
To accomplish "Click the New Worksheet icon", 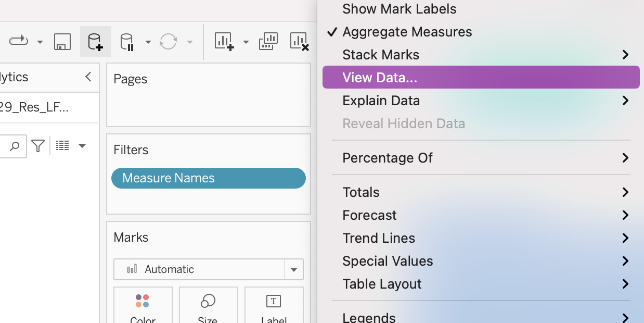I will [225, 42].
